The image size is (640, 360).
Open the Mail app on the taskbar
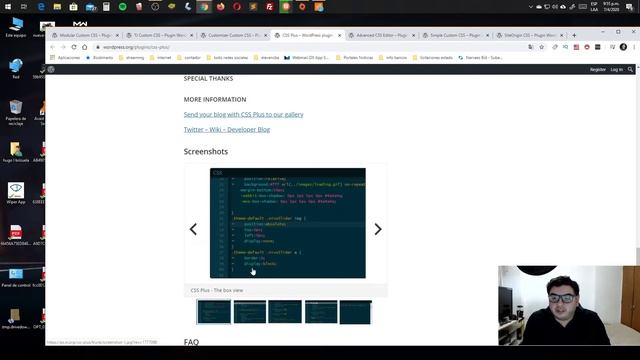coord(90,7)
